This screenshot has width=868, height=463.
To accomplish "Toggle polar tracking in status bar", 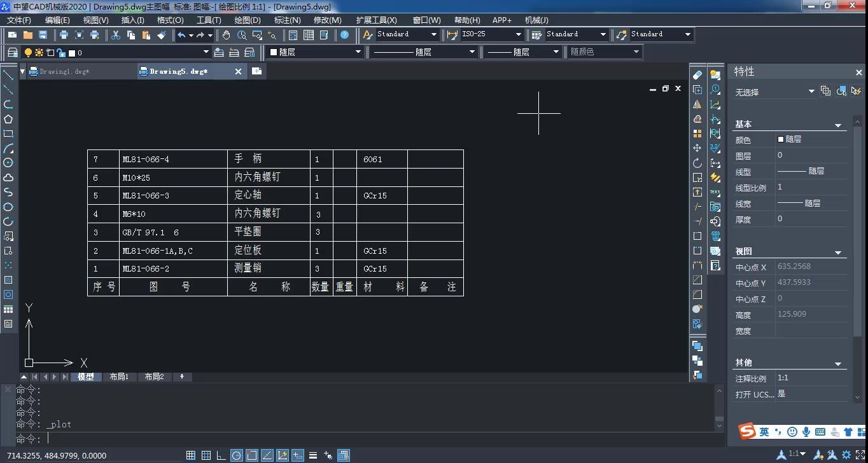I will pyautogui.click(x=236, y=455).
